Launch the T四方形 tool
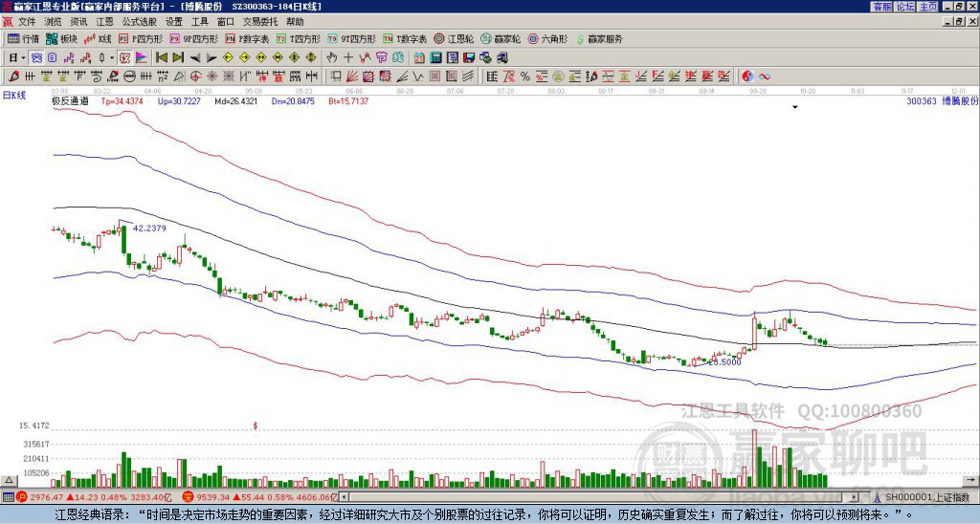The width and height of the screenshot is (980, 524). coord(299,38)
